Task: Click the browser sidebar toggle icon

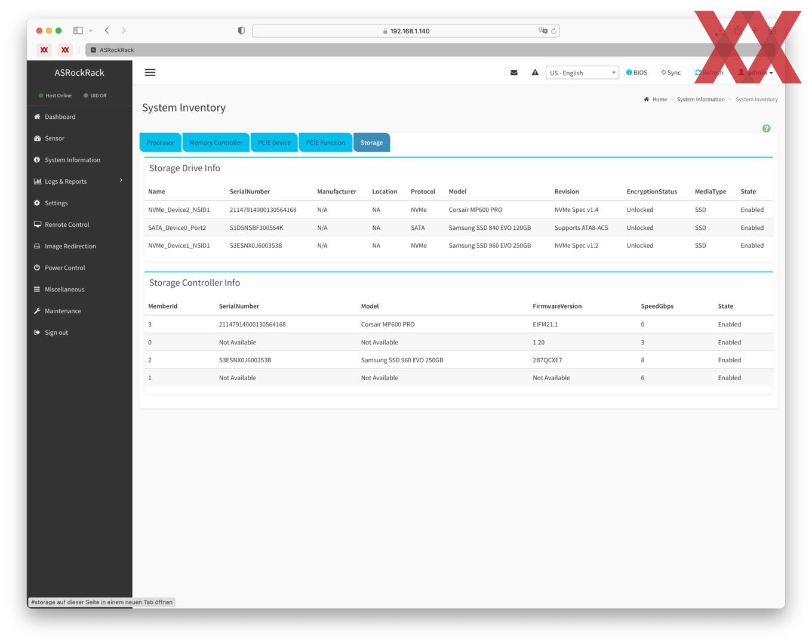Action: coord(78,30)
